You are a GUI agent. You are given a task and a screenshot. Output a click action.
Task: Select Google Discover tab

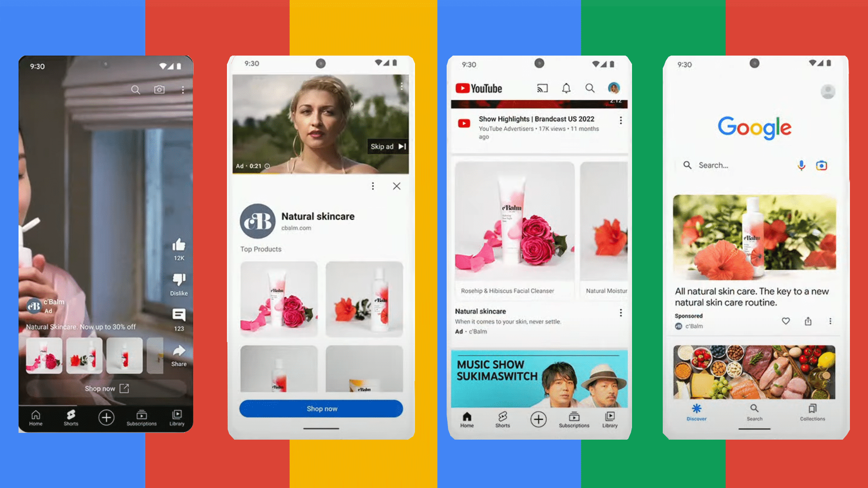coord(696,413)
